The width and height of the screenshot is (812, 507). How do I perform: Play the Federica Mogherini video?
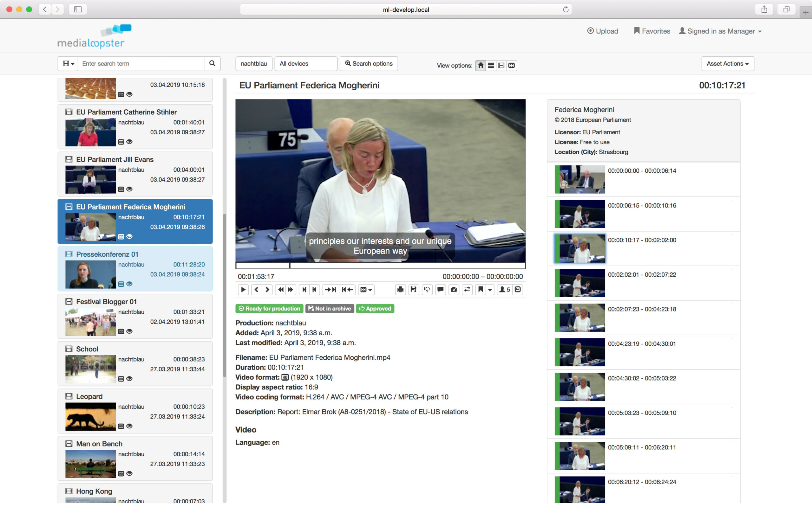243,289
